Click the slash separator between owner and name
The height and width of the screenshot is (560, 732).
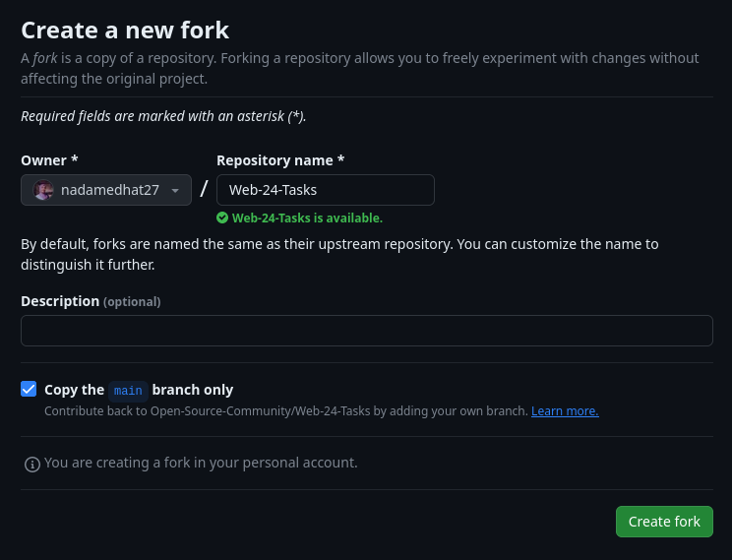point(204,189)
